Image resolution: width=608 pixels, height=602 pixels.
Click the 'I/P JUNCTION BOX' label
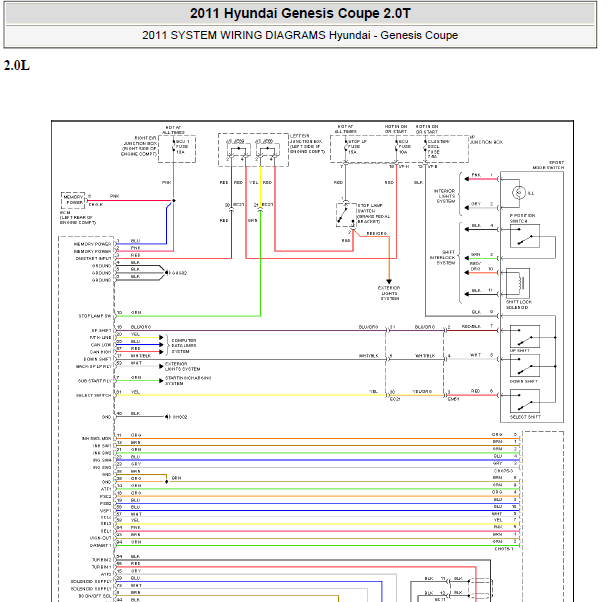(486, 140)
